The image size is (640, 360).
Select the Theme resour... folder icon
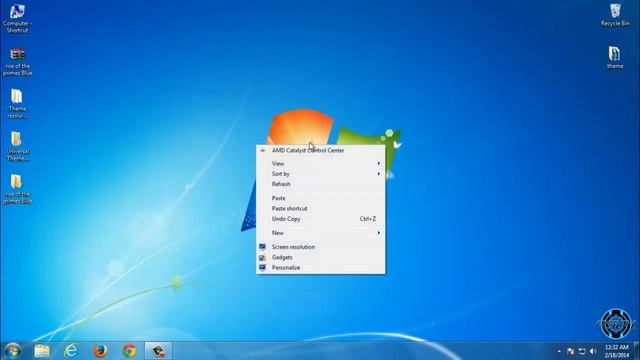pyautogui.click(x=17, y=104)
